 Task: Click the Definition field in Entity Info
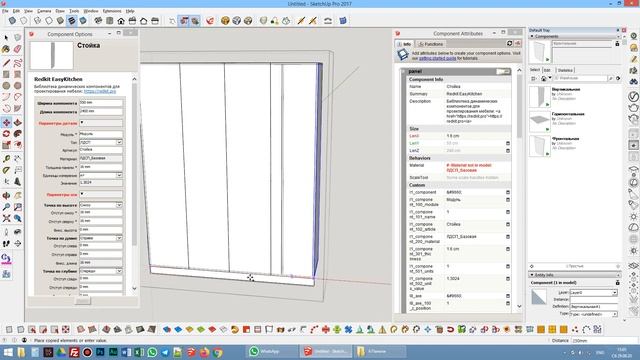click(x=593, y=307)
